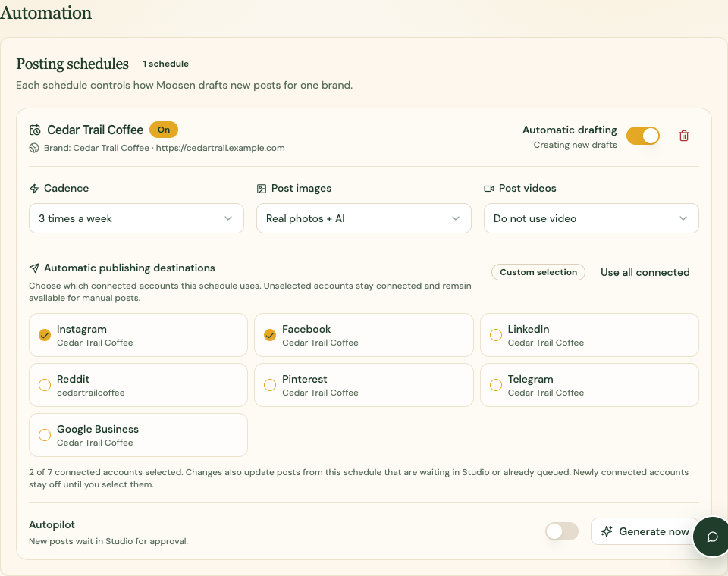Click the globe icon next to Brand
The width and height of the screenshot is (728, 576).
[34, 148]
